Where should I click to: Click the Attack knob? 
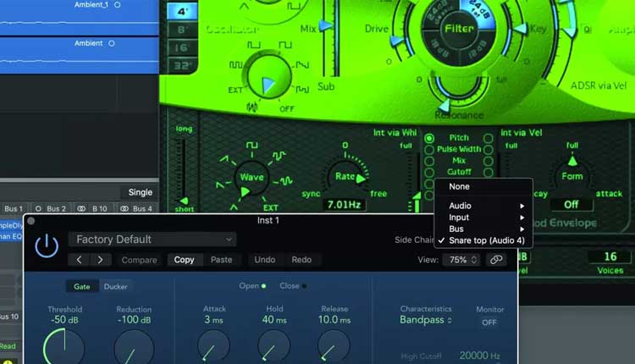pos(214,346)
